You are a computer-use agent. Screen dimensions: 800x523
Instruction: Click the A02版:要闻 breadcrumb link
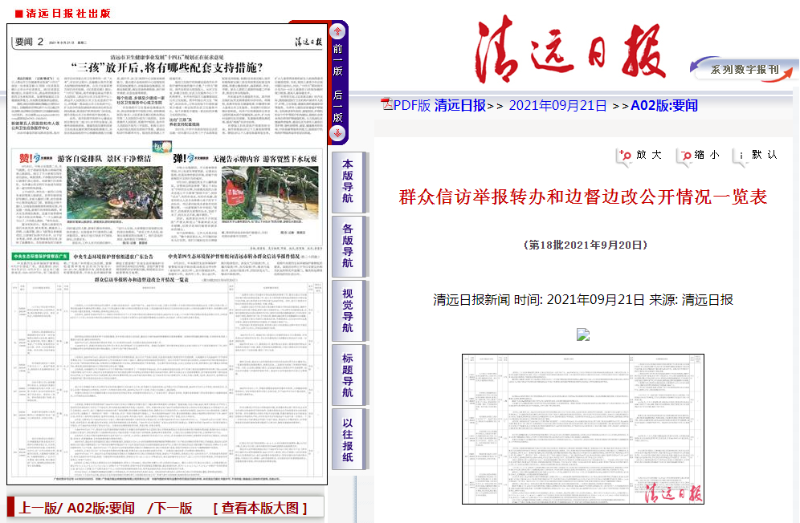(664, 105)
